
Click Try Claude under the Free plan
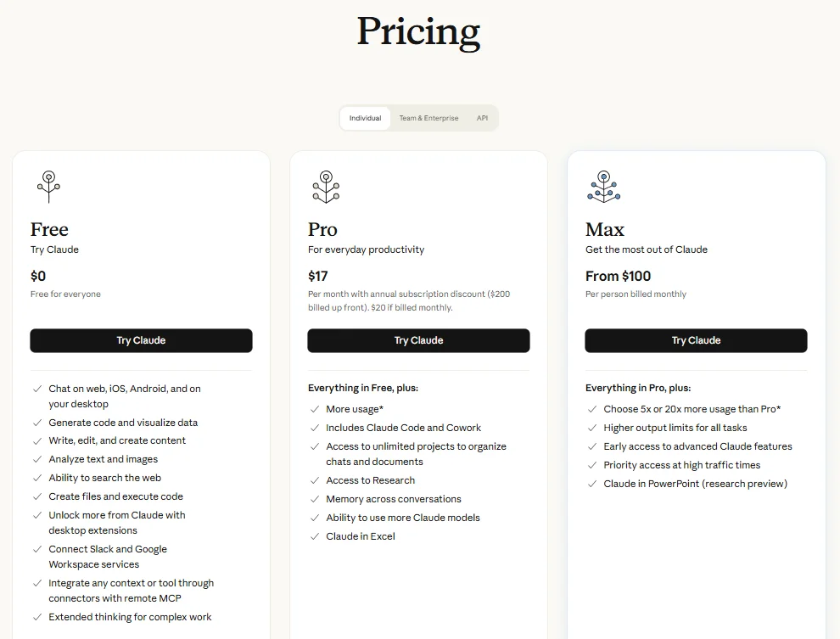click(141, 340)
